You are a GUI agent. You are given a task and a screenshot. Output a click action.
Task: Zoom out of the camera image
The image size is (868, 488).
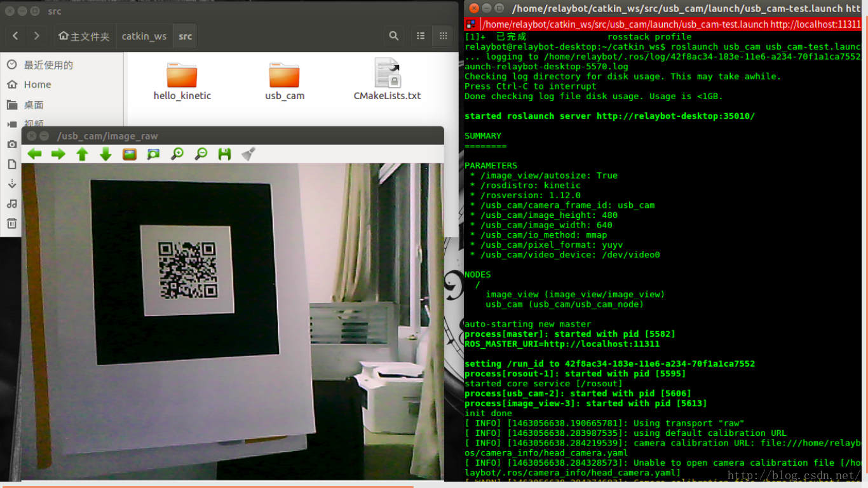[x=201, y=154]
